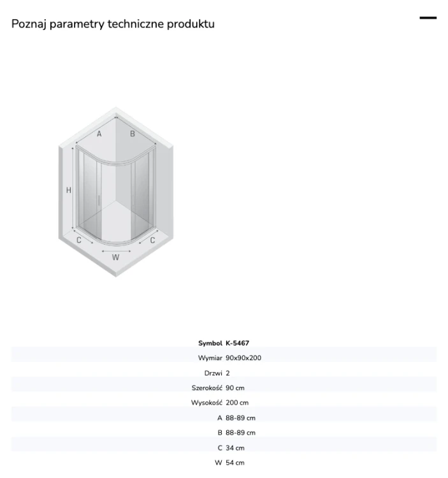
Task: Select the Wymiar 90x90x200 row
Action: 224,358
